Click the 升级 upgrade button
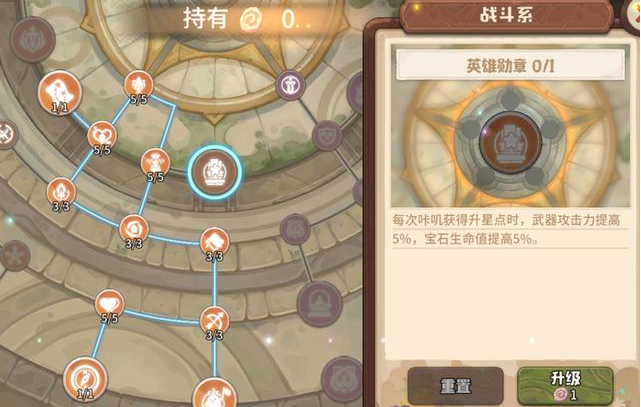Viewport: 641px width, 407px height. [x=565, y=385]
